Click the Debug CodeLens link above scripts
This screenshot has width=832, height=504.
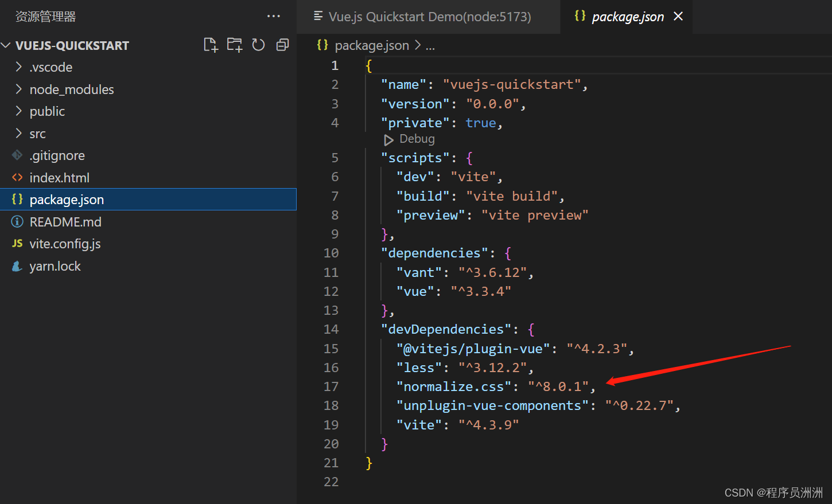[417, 139]
